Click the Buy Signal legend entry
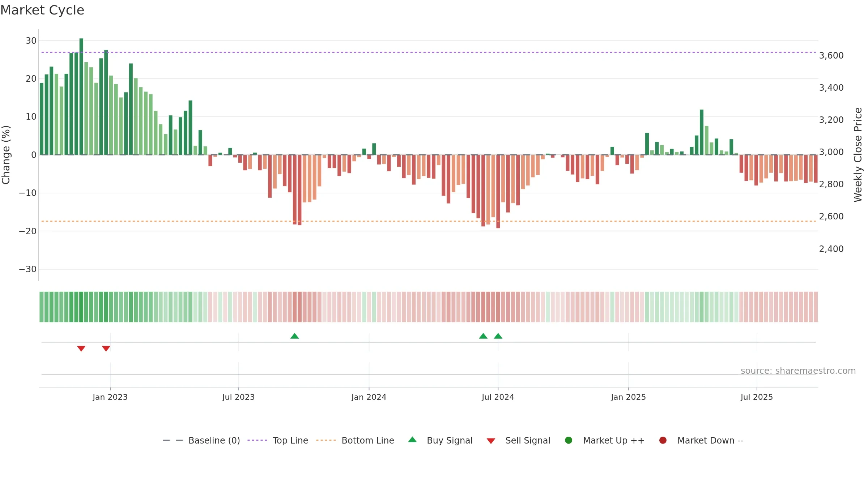Image resolution: width=868 pixels, height=488 pixels. click(440, 440)
